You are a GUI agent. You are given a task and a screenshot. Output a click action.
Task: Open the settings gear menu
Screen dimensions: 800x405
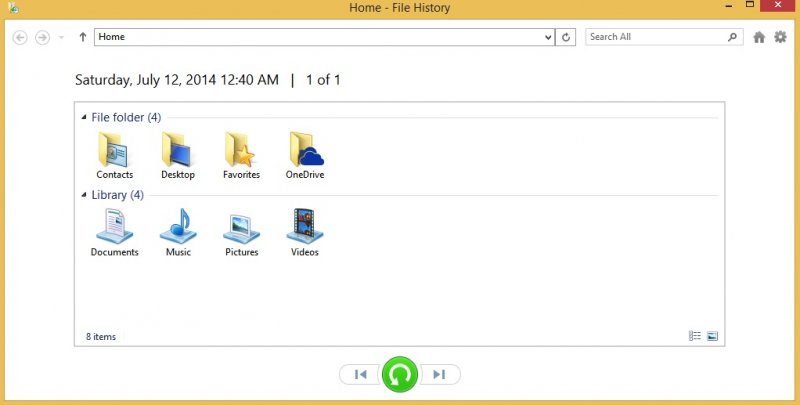[780, 37]
